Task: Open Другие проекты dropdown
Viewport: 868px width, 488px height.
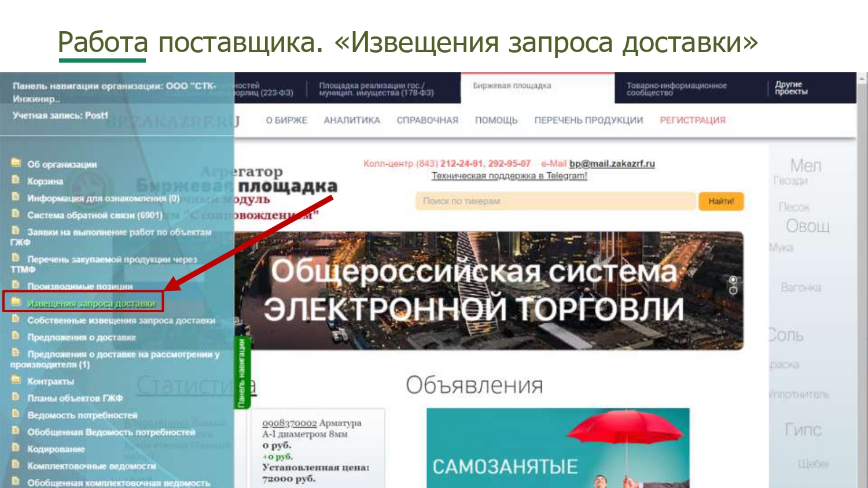Action: point(791,88)
